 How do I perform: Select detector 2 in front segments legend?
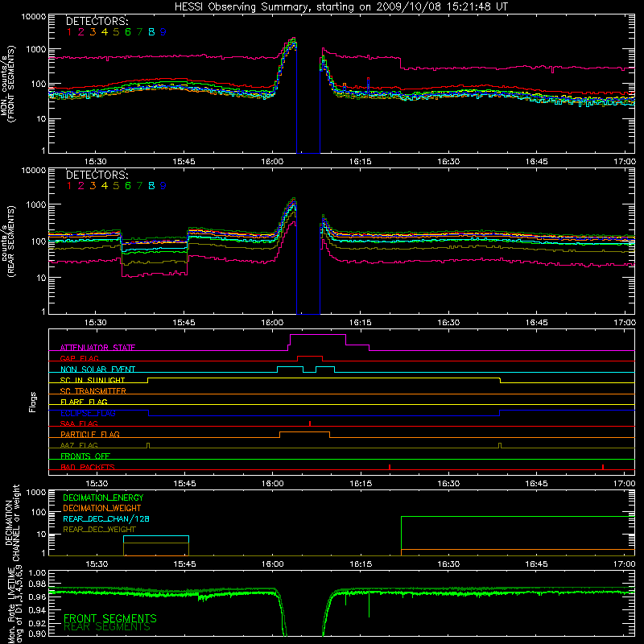tap(81, 32)
